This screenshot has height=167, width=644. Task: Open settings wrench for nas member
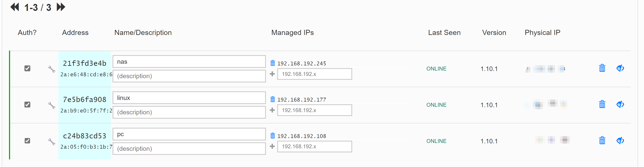tap(52, 69)
